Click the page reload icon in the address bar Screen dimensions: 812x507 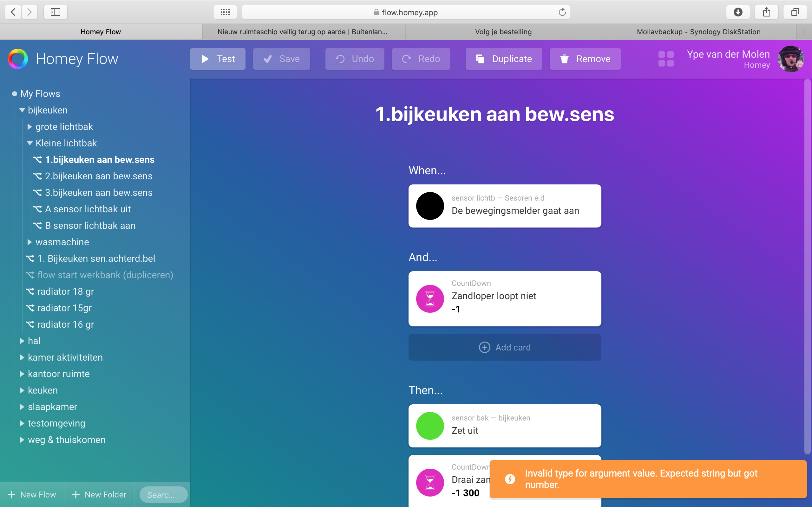[x=562, y=12]
